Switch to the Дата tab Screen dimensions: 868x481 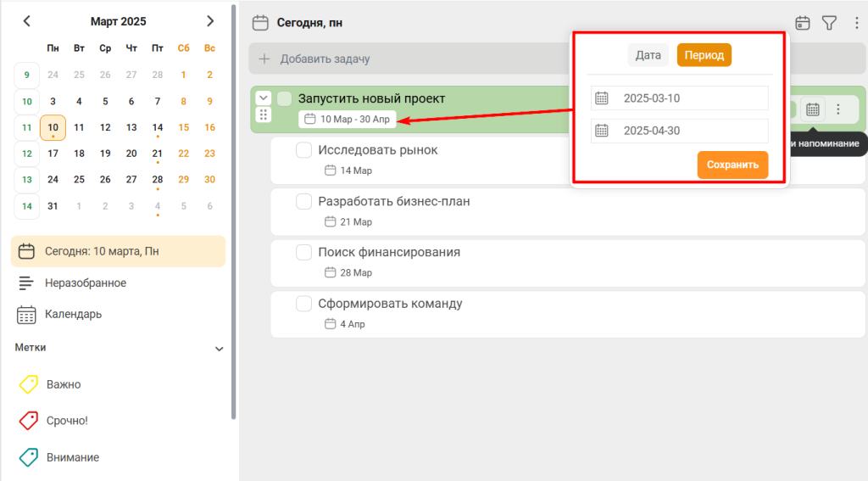point(648,55)
